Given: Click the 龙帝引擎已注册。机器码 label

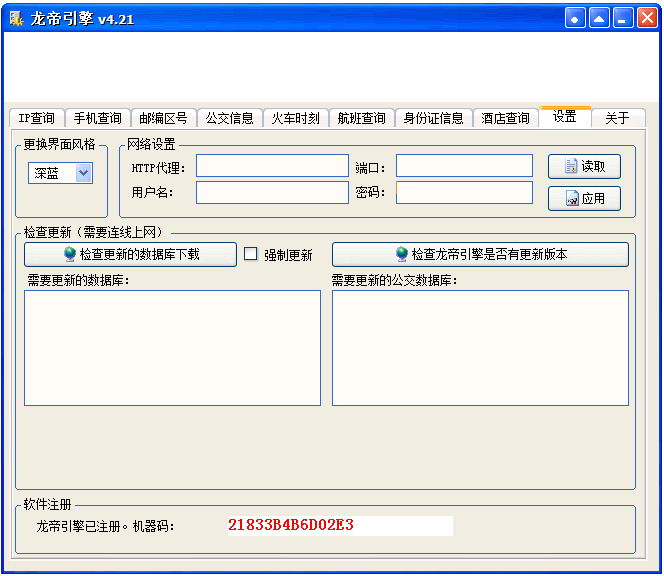Looking at the screenshot, I should 105,526.
